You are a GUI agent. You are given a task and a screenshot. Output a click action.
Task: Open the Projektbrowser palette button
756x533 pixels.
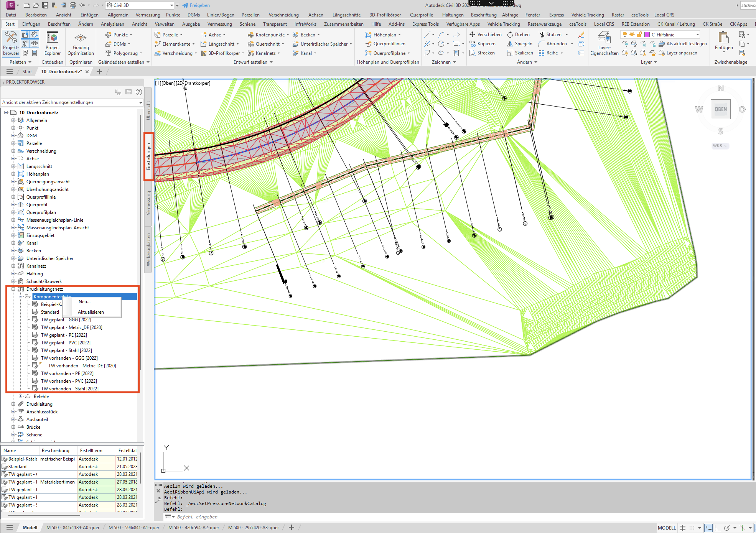coord(11,44)
